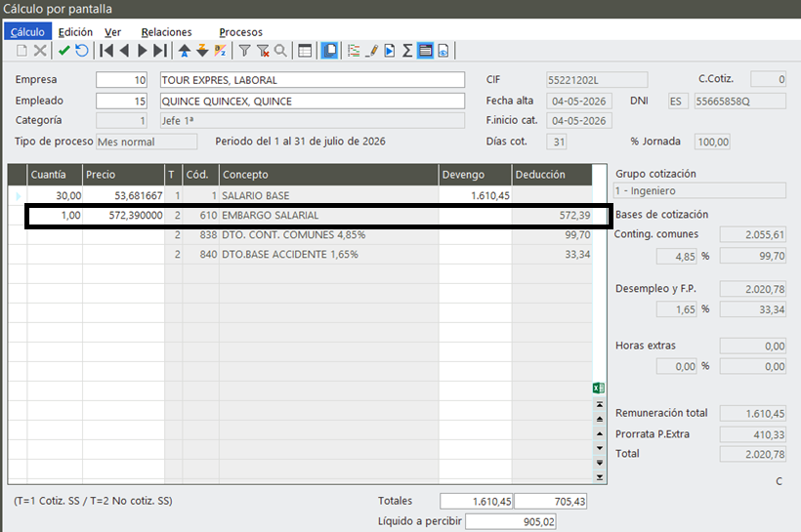Image resolution: width=801 pixels, height=532 pixels.
Task: Jump to bottom of grid with barred arrow
Action: (600, 477)
